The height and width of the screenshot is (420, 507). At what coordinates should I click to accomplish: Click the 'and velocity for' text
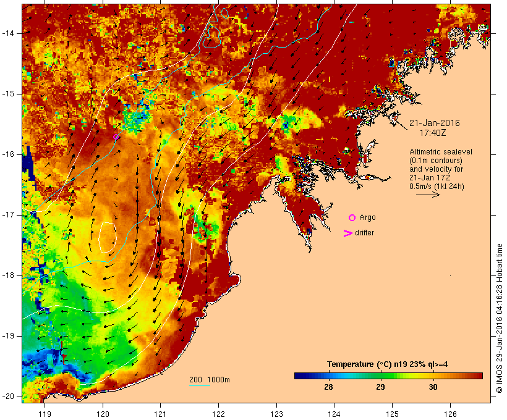pyautogui.click(x=436, y=169)
